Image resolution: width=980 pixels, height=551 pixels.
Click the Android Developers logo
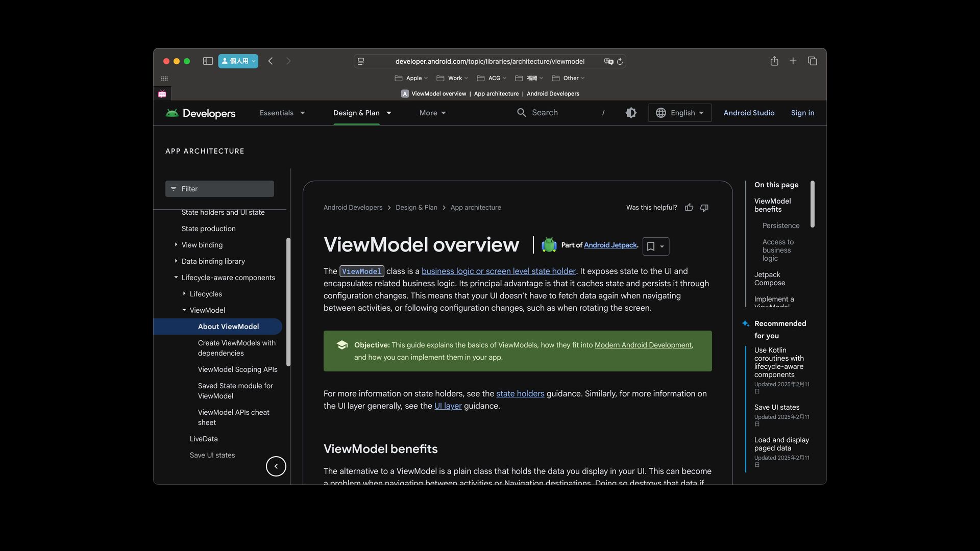pos(201,113)
